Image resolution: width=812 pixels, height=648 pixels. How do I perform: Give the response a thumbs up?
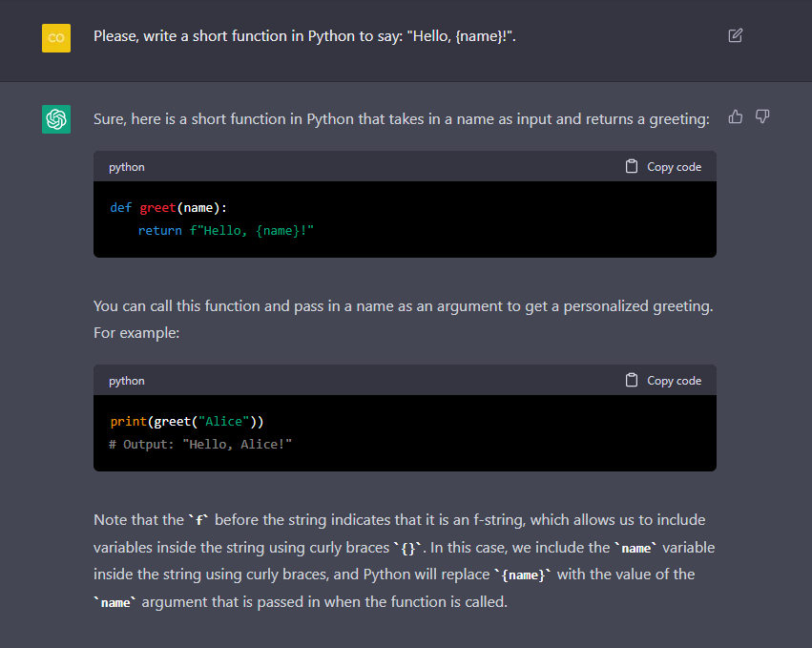pos(736,117)
